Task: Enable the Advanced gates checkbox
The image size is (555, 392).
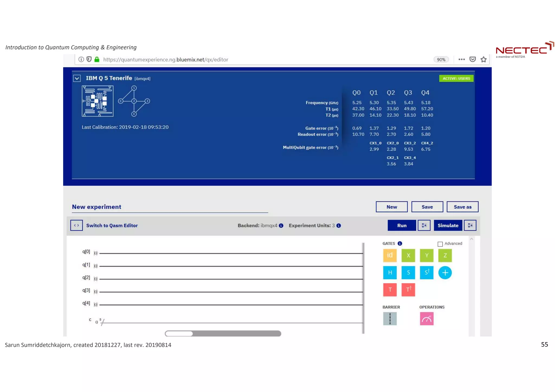Action: pos(440,244)
